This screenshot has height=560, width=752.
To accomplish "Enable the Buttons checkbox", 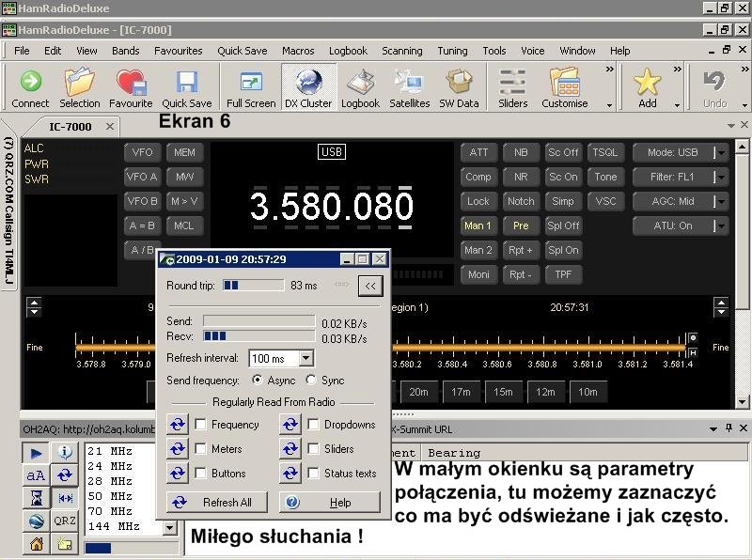I will tap(201, 474).
